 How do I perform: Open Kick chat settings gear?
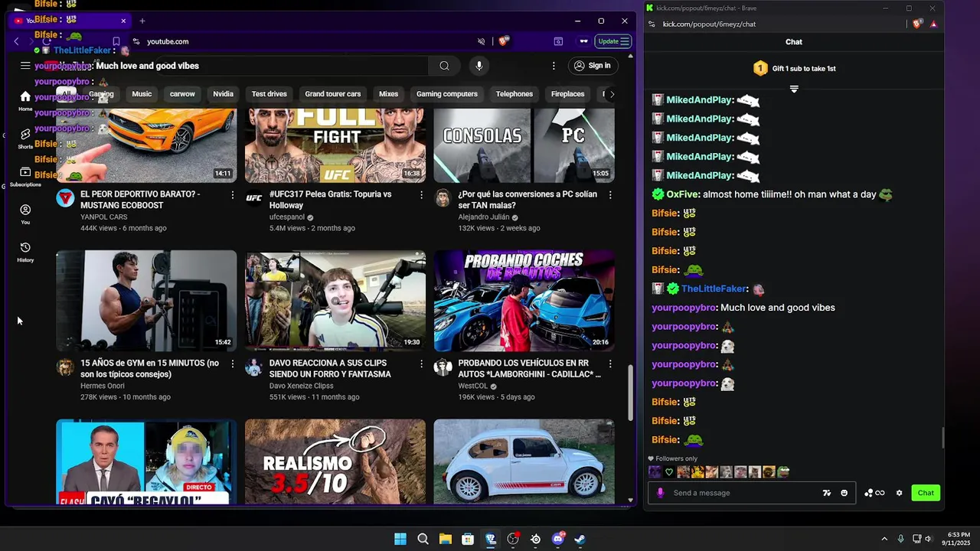click(x=900, y=493)
